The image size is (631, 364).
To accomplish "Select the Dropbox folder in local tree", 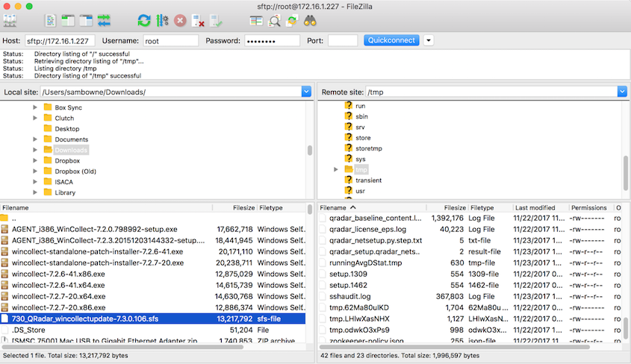I will (x=67, y=160).
